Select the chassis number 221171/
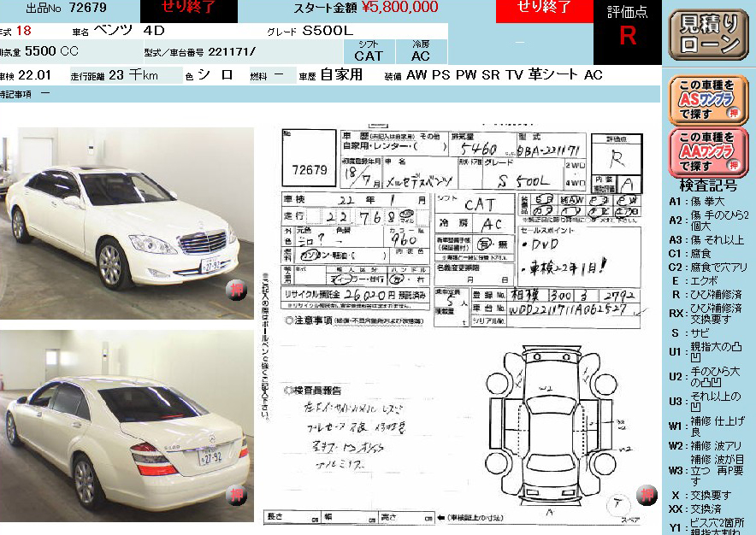 pyautogui.click(x=232, y=51)
